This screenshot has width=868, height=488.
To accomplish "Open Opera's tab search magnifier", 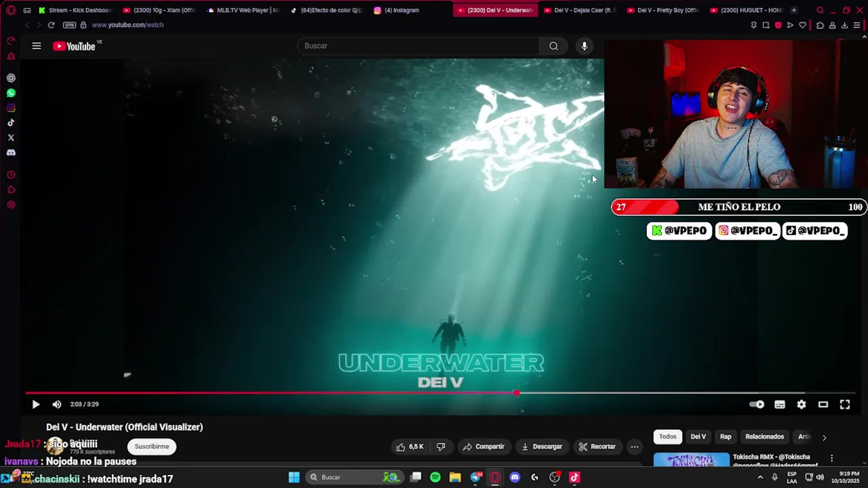I will 820,10.
